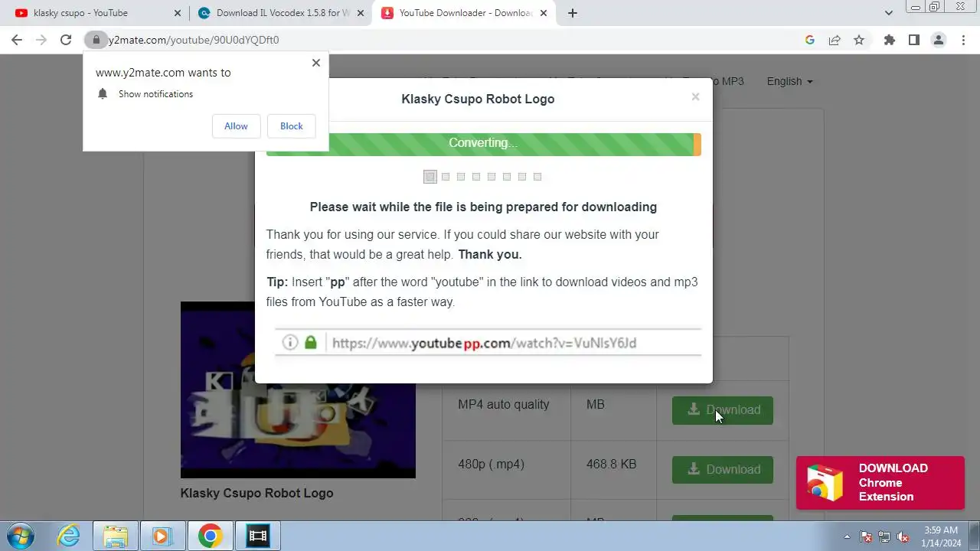Close the YouTube Downloader tab

coord(544,13)
